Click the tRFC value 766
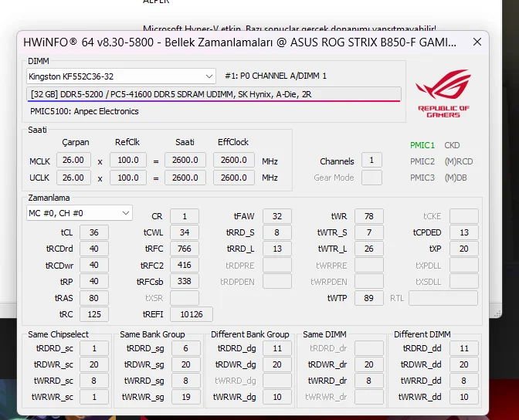Screen dimensions: 519x420 point(185,249)
